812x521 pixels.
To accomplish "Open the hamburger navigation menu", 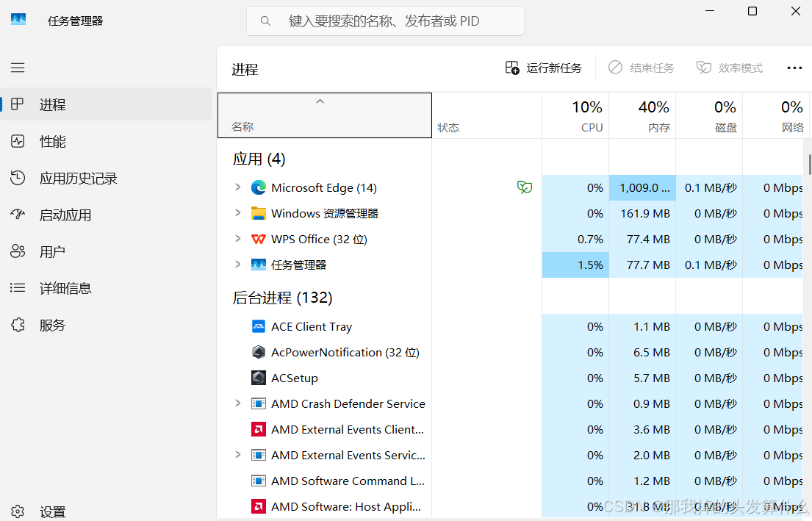I will [x=18, y=68].
